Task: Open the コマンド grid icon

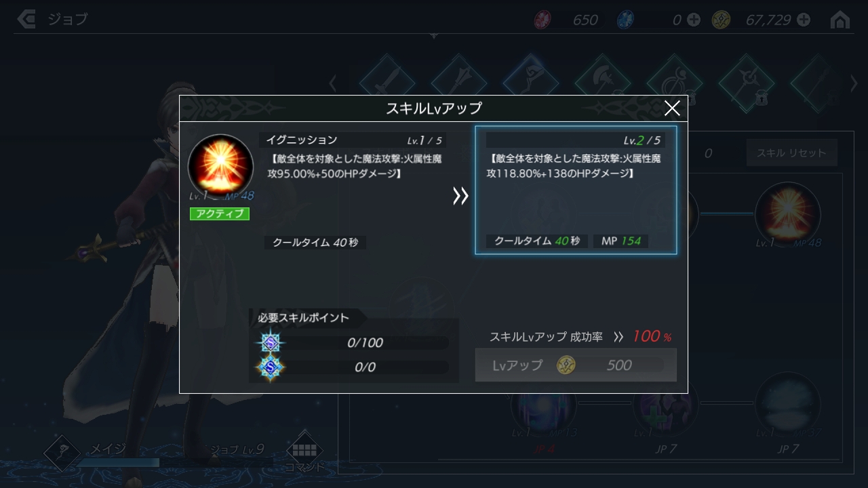Action: [x=304, y=451]
